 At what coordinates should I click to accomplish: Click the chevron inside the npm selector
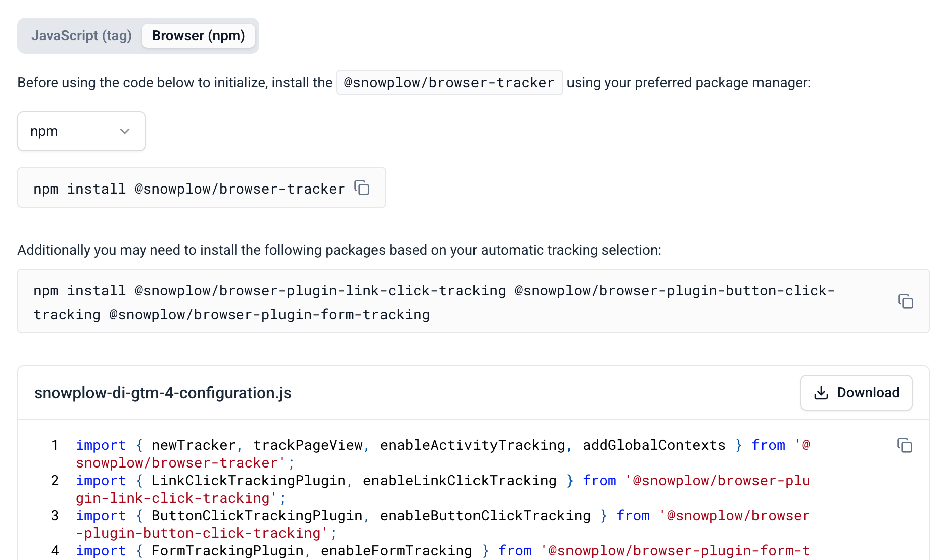coord(125,131)
